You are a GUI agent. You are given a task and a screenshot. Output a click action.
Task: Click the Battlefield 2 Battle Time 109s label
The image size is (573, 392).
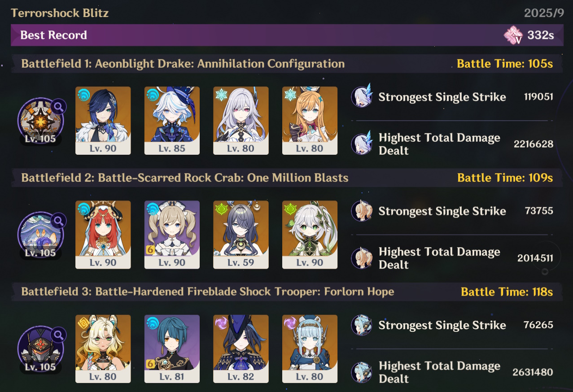click(505, 178)
